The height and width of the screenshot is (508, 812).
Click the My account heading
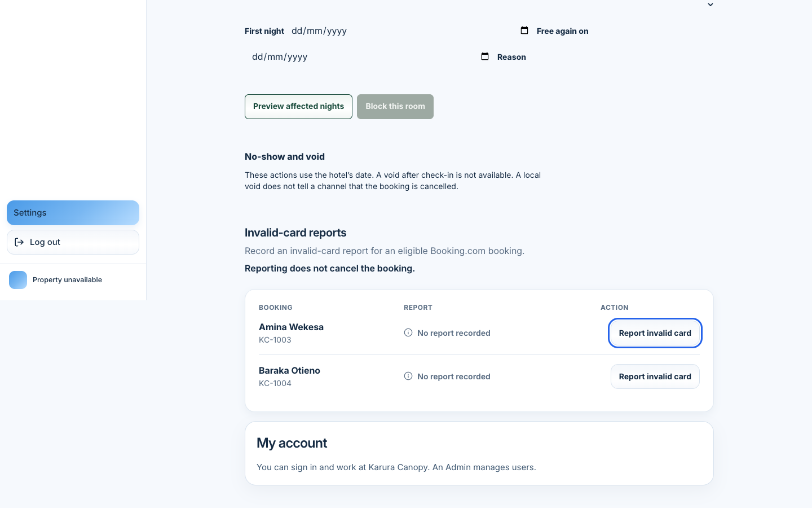292,443
